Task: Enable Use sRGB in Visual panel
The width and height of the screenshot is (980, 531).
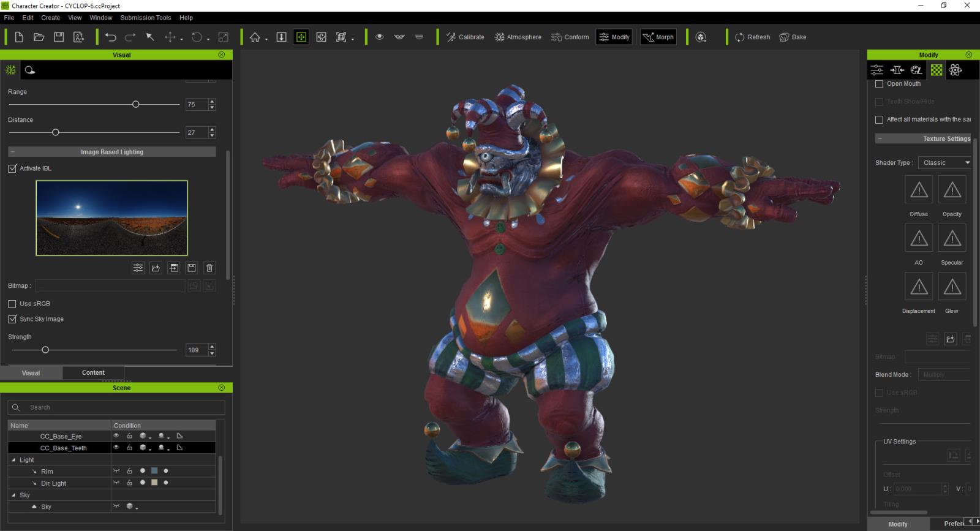Action: [x=12, y=304]
